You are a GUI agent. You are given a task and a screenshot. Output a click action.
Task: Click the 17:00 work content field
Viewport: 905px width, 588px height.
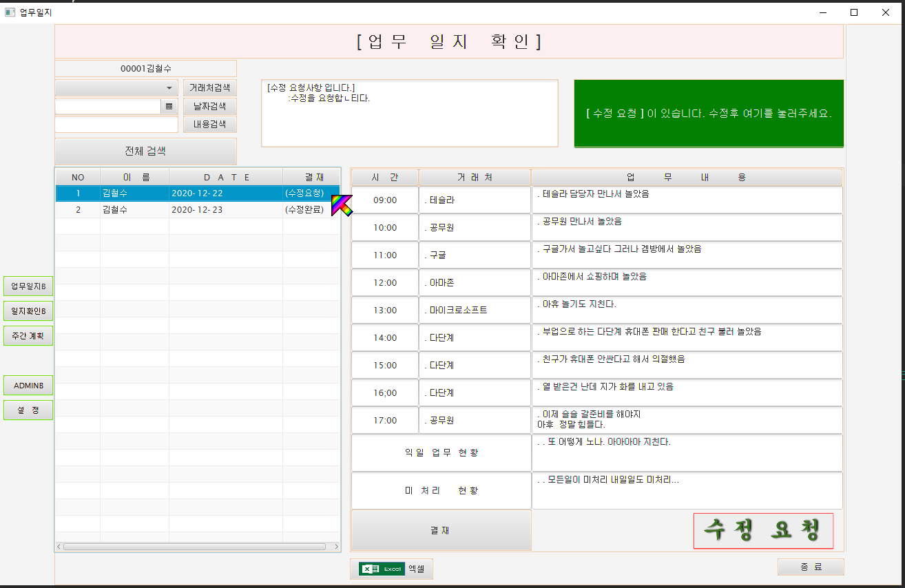[687, 420]
